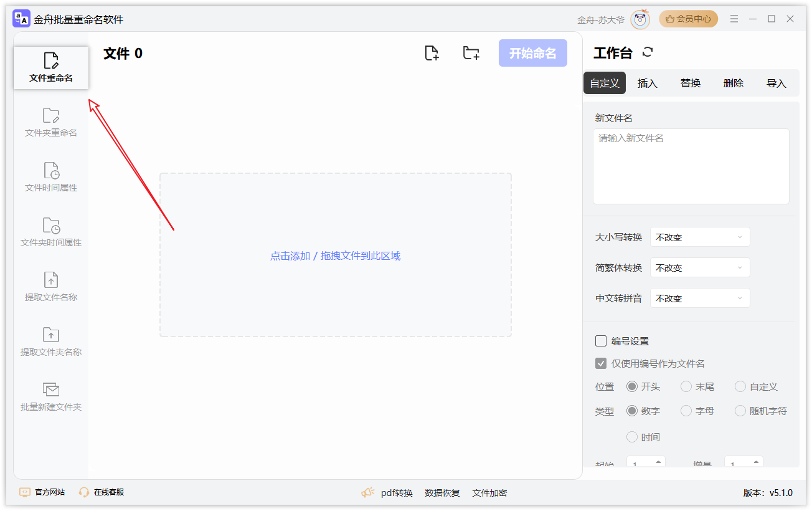Click the 版本：v5.1.0 version text
The height and width of the screenshot is (511, 812).
[768, 493]
